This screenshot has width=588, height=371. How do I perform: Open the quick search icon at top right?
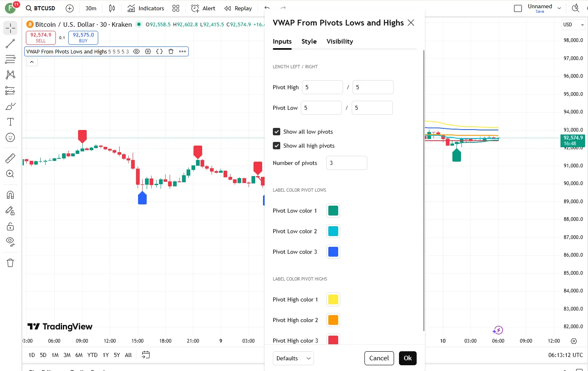click(x=576, y=8)
